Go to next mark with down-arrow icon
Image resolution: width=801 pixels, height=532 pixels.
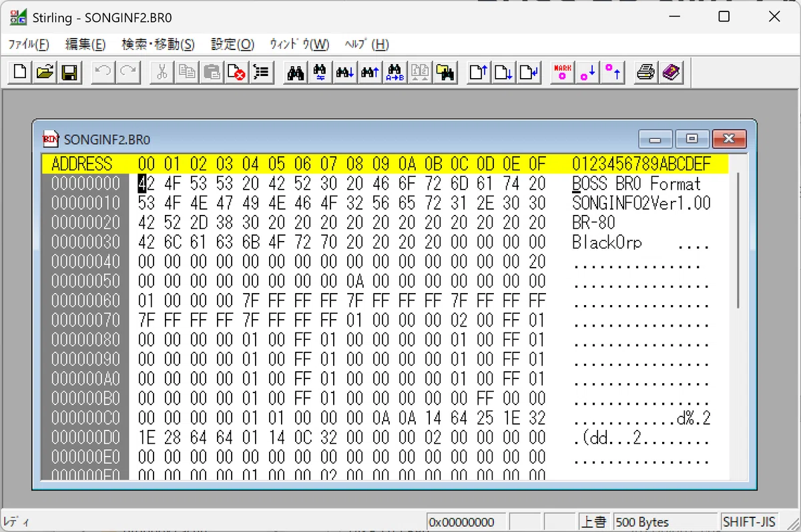coord(587,72)
